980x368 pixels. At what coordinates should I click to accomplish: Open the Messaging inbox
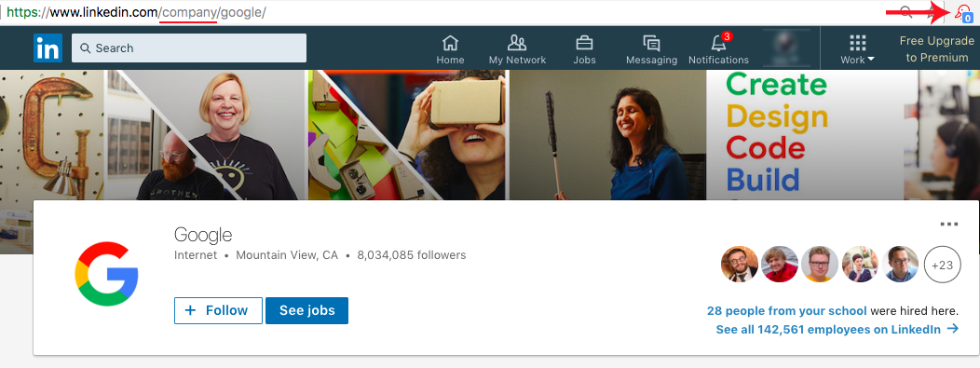(x=651, y=50)
